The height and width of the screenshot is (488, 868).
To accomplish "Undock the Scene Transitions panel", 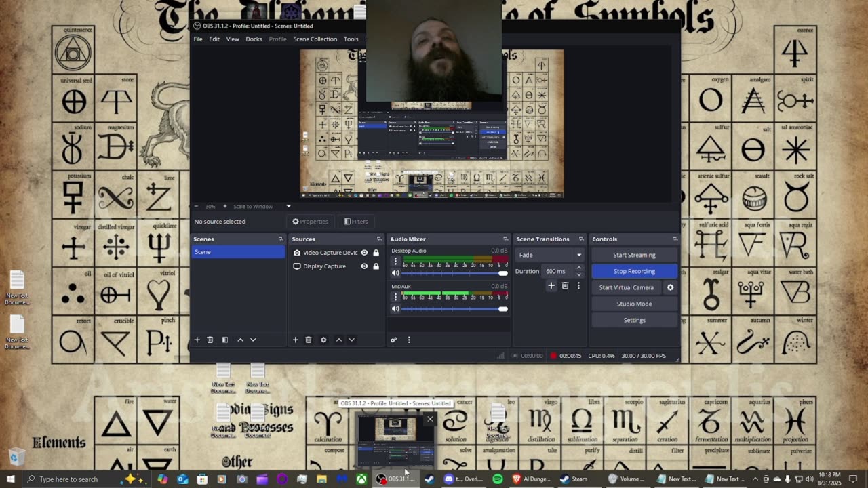I will click(x=581, y=239).
